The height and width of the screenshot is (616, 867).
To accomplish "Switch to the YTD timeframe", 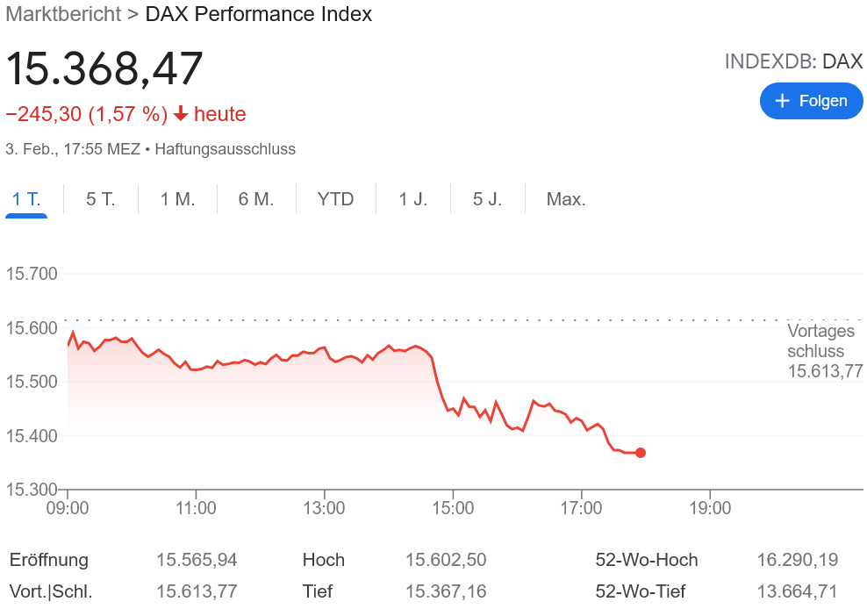I will point(334,199).
